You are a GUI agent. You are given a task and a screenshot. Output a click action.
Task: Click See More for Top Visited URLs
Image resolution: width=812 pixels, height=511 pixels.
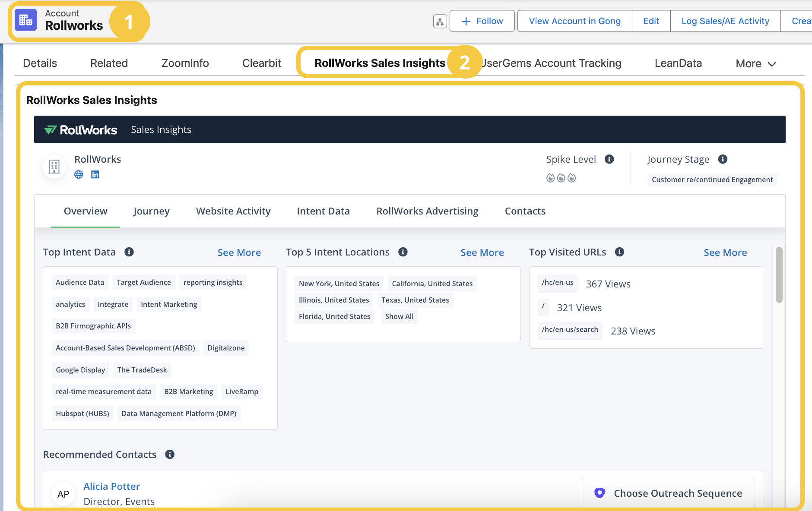coord(725,252)
